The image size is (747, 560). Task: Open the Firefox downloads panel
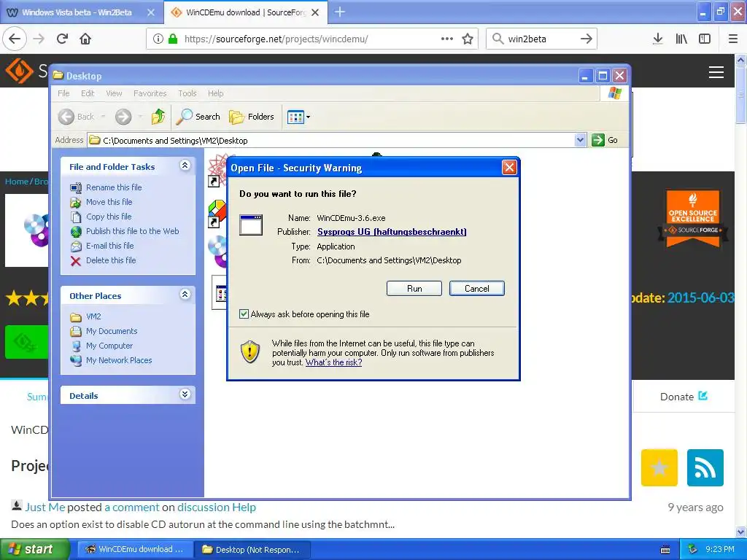coord(658,39)
